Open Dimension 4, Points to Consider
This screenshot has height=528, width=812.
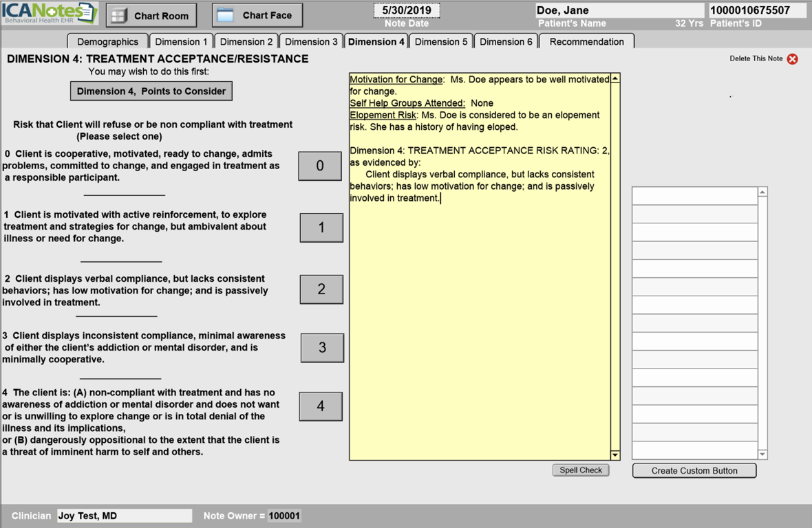click(x=151, y=91)
